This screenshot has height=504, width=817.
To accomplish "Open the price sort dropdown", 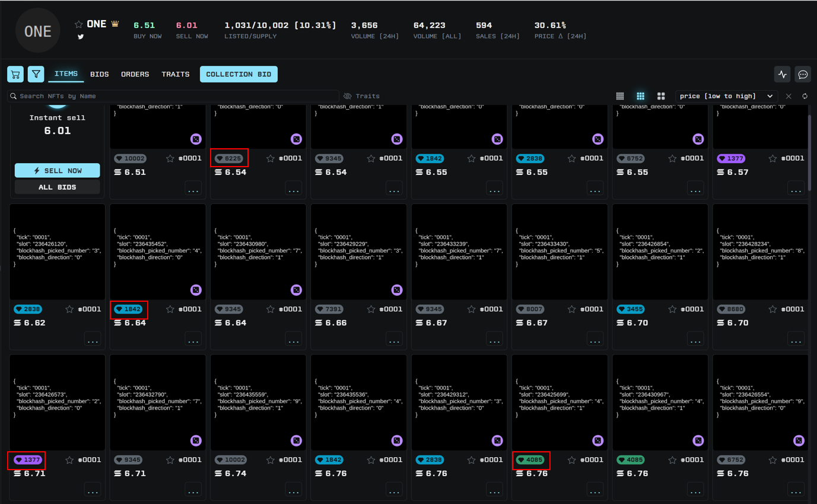I will 726,96.
